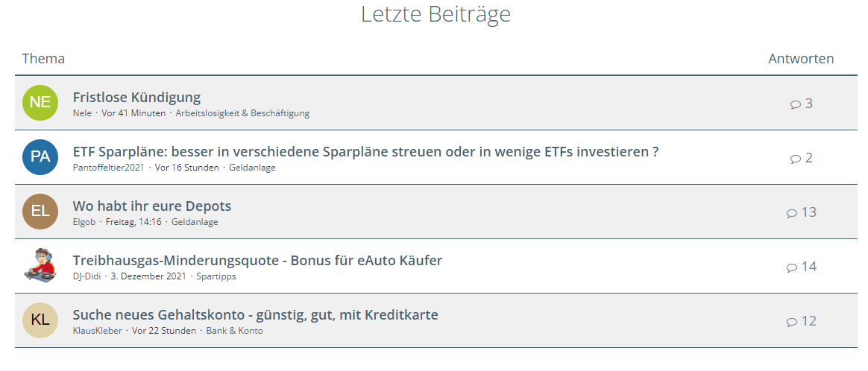
Task: Click reply bubble icon showing 14 answers
Action: click(x=791, y=267)
